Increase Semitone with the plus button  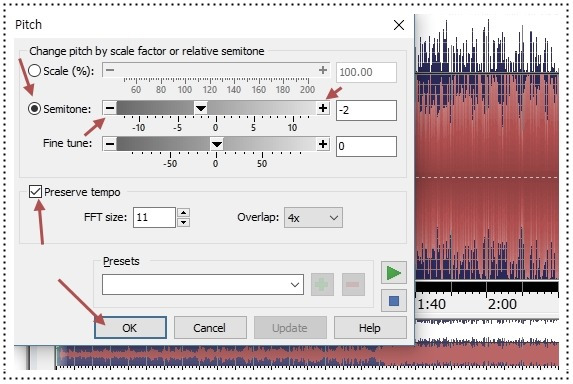[x=323, y=108]
